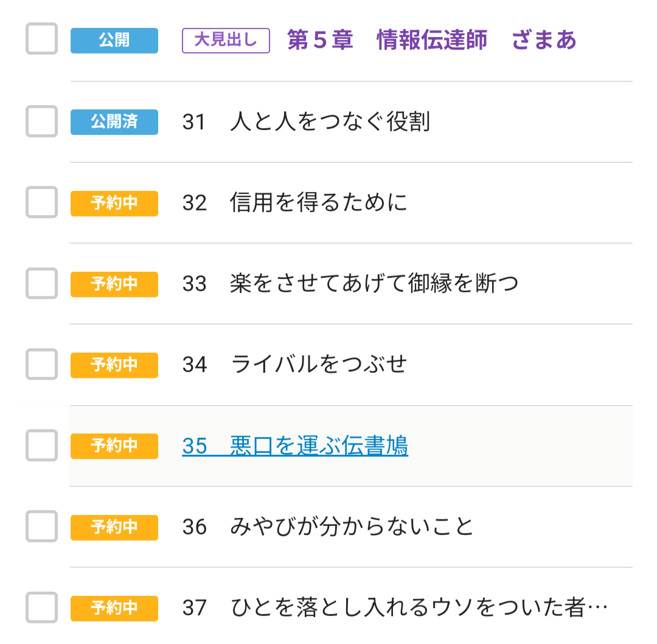Viewport: 657px width, 644px height.
Task: Open episode 32 信用を得るために
Action: (295, 203)
